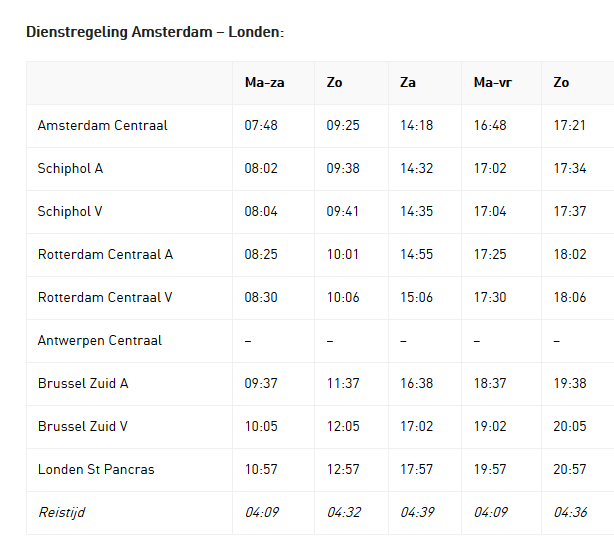Screen dimensions: 614x551
Task: Click the Schiphol A station label
Action: [70, 168]
